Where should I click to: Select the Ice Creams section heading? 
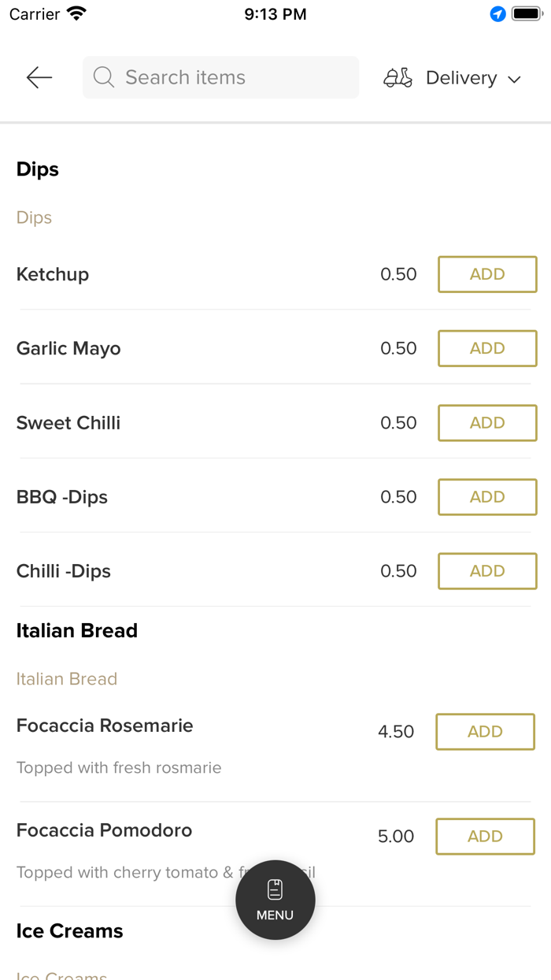click(69, 930)
